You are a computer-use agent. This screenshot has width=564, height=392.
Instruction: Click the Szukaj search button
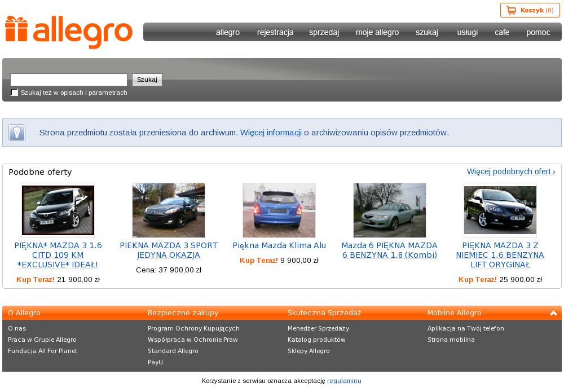point(147,80)
